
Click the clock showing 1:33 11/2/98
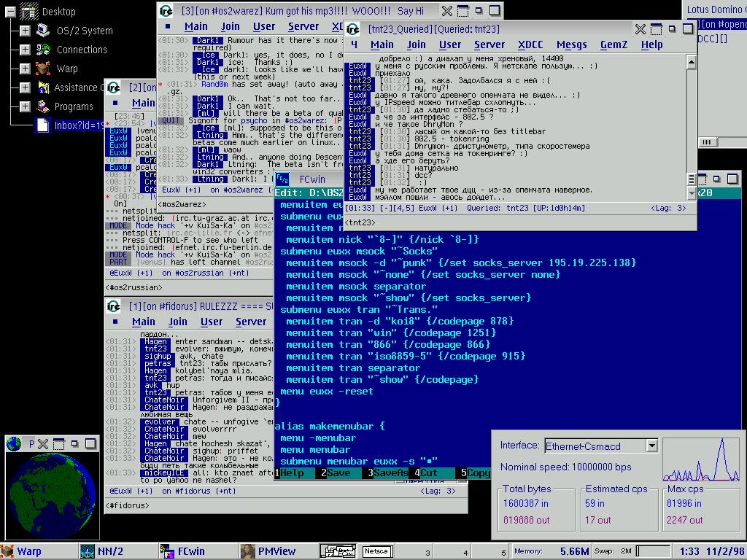coord(711,551)
